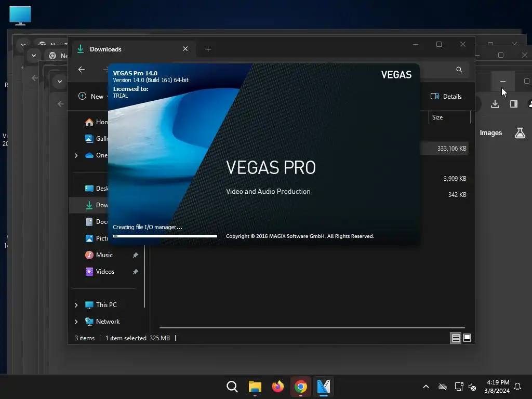532x399 pixels.
Task: Open tab search chevron in inner Chrome window
Action: coord(60,82)
